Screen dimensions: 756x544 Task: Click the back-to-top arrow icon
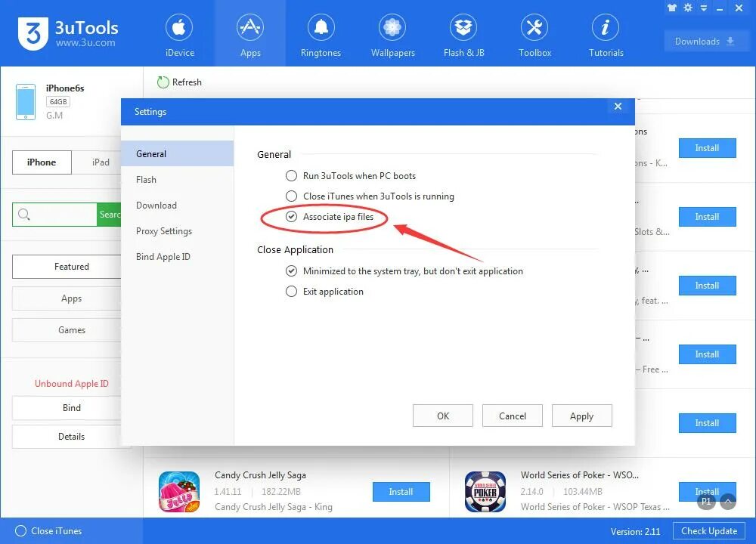pyautogui.click(x=728, y=501)
